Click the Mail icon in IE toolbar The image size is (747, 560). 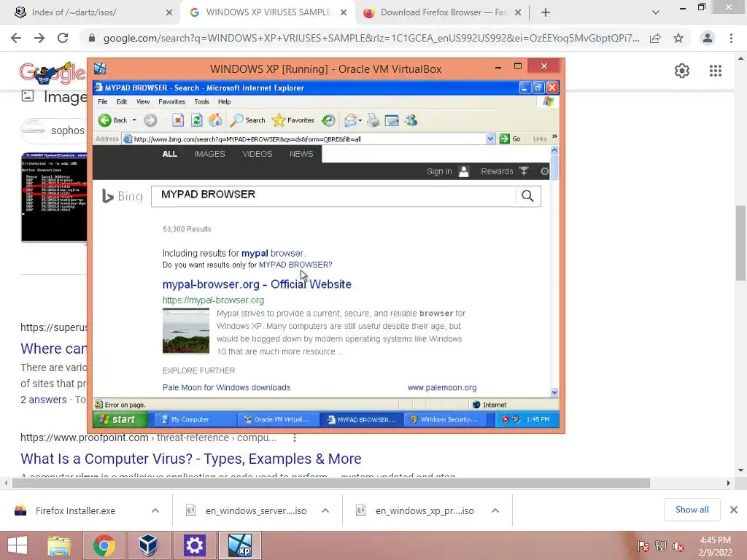tap(350, 120)
